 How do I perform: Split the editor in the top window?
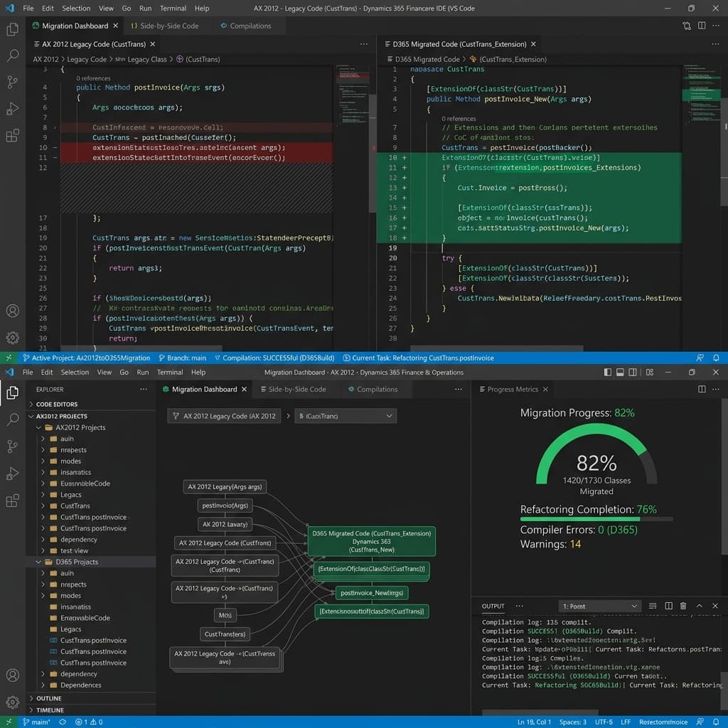702,26
